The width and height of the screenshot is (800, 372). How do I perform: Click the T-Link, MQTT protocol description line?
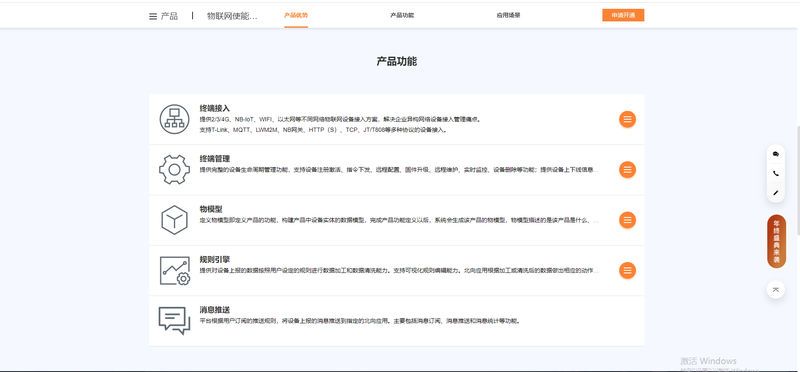(x=323, y=130)
